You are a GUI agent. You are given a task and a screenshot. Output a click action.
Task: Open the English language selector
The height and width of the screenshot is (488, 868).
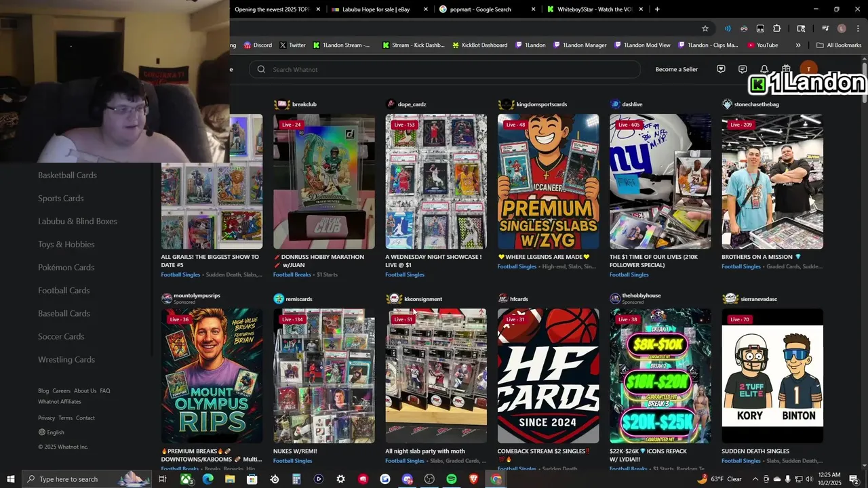52,432
